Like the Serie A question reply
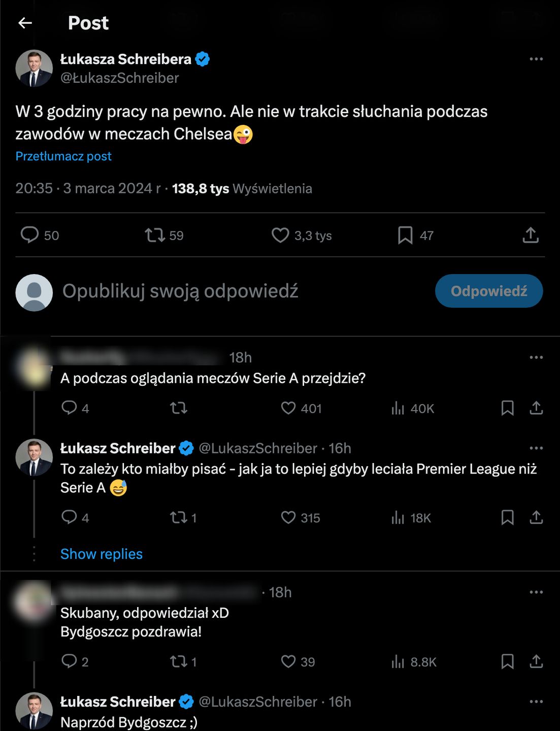This screenshot has width=560, height=731. (x=288, y=408)
